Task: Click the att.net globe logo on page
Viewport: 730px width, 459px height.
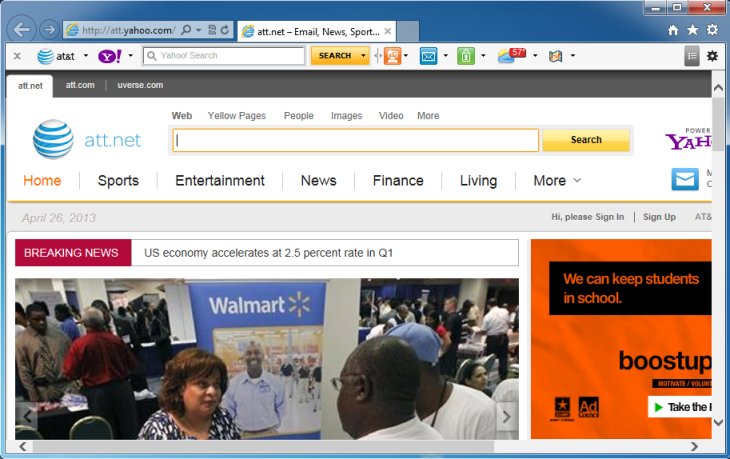Action: click(53, 139)
